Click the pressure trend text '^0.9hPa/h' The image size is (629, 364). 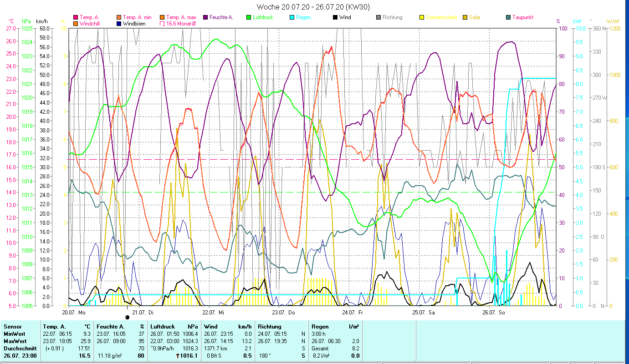coord(163,349)
